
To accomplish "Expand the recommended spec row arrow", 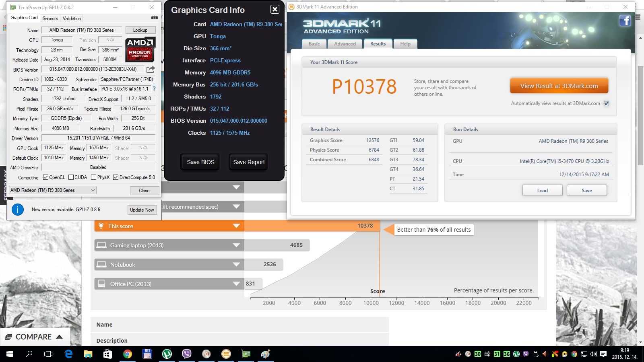I will (x=236, y=207).
